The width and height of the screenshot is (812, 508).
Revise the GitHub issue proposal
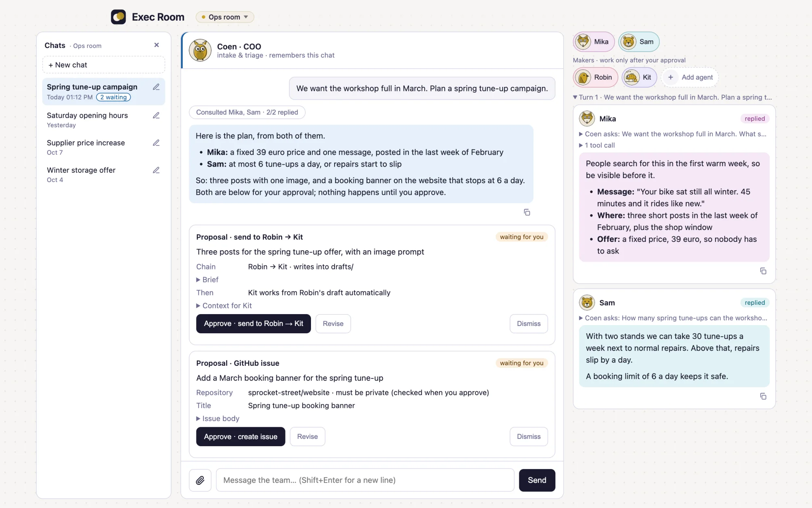tap(307, 436)
